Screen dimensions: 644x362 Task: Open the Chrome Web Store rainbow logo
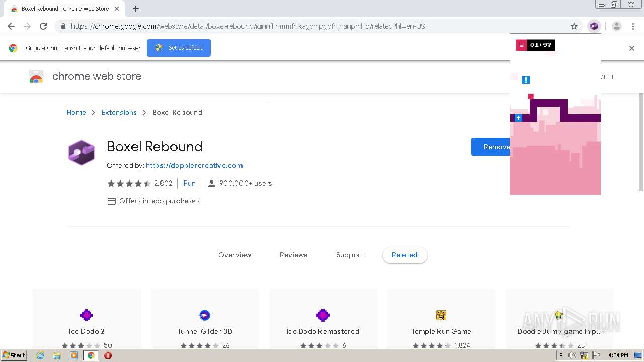click(x=36, y=77)
